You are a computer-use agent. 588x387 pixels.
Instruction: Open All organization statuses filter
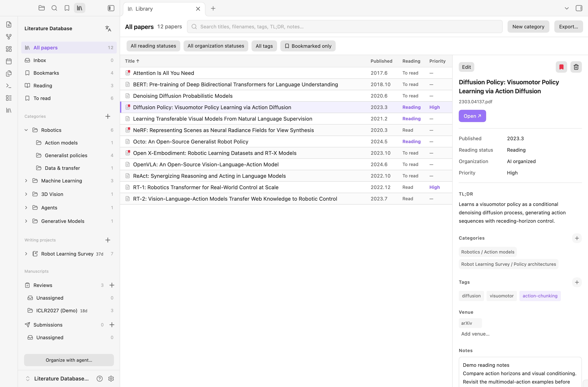click(x=216, y=46)
